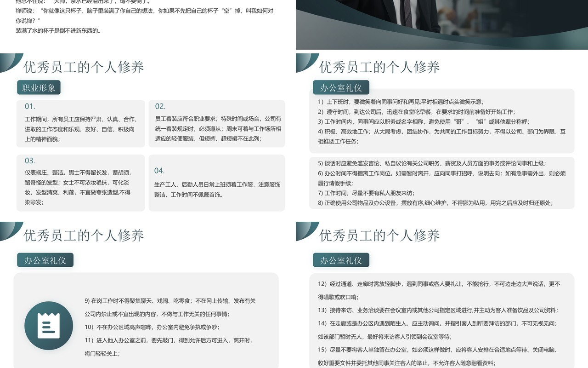Click the 办公室礼仪 badge above items 1) to 8)
Viewport: 588px width, 368px height.
click(x=341, y=87)
